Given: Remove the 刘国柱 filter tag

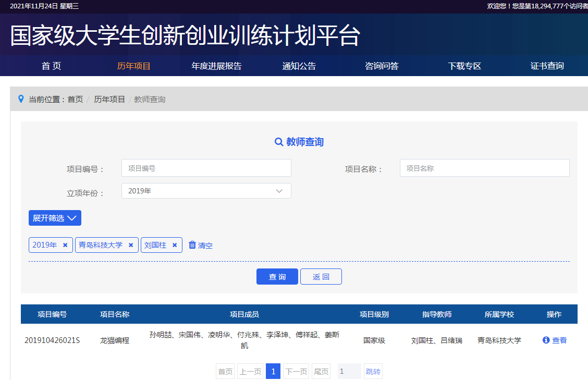Looking at the screenshot, I should (175, 245).
